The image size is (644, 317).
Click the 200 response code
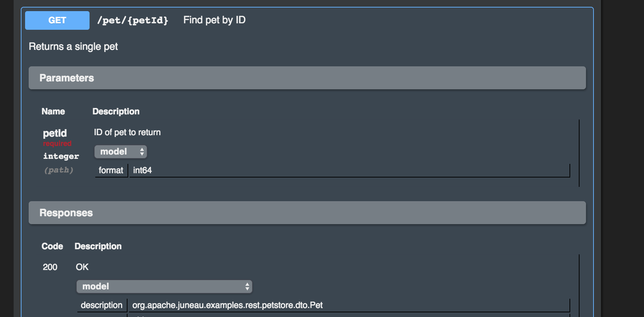pos(50,267)
